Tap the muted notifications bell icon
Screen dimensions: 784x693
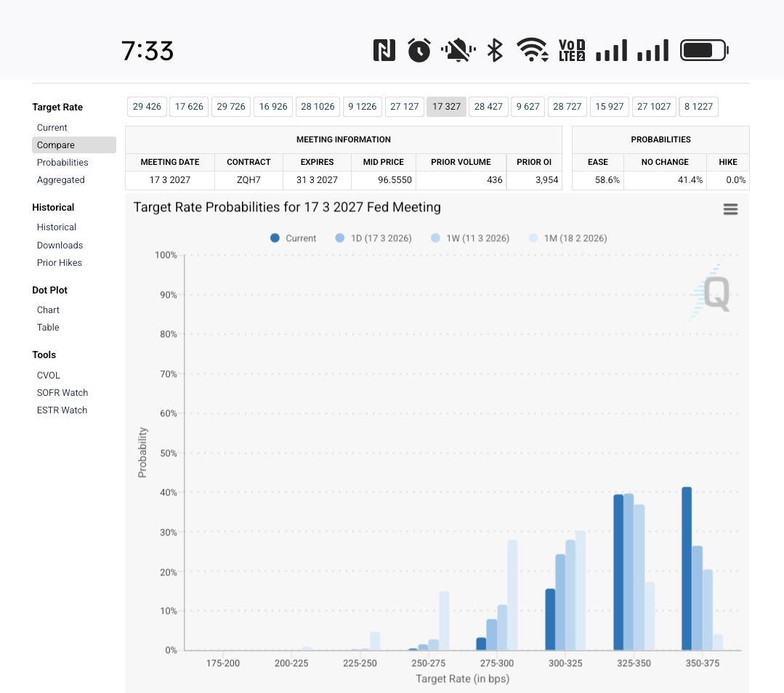pyautogui.click(x=458, y=50)
